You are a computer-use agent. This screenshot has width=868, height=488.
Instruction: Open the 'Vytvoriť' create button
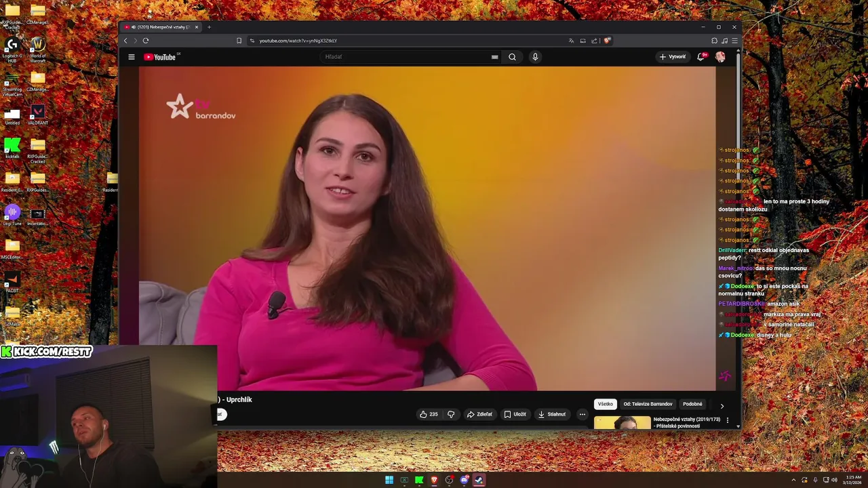[673, 57]
